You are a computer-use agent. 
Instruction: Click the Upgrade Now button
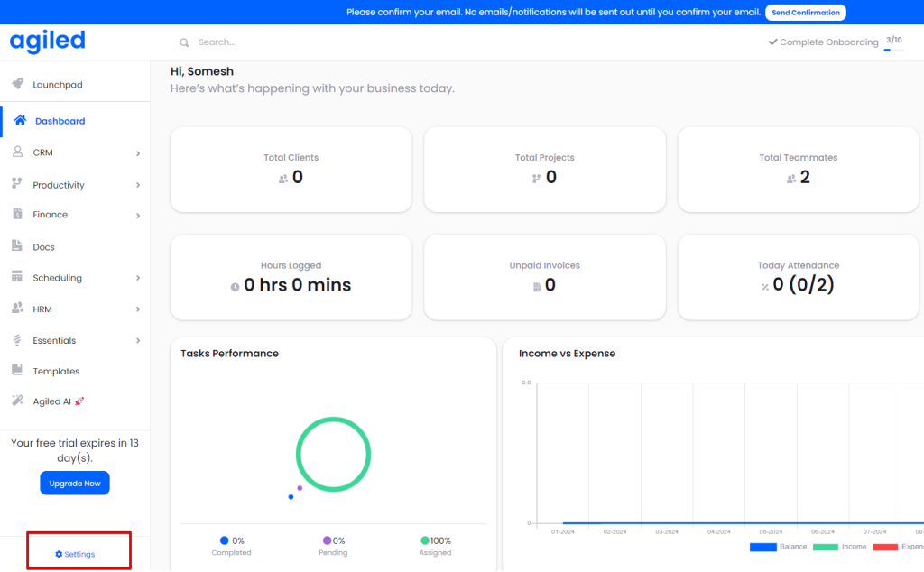coord(75,484)
